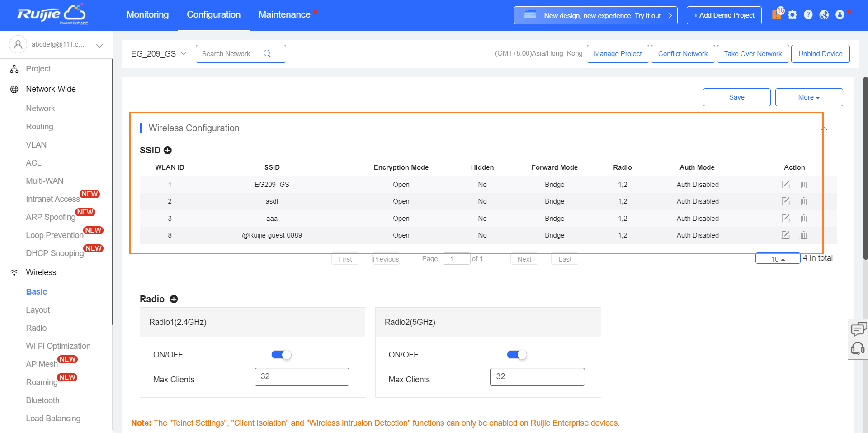The width and height of the screenshot is (868, 433).
Task: Edit the aaa SSID row
Action: 786,219
